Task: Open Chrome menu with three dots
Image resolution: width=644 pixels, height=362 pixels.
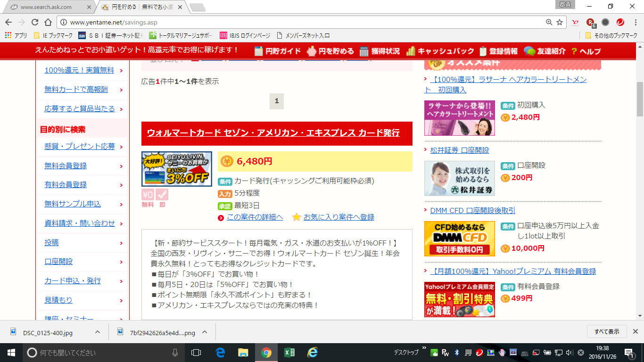Action: tap(635, 22)
